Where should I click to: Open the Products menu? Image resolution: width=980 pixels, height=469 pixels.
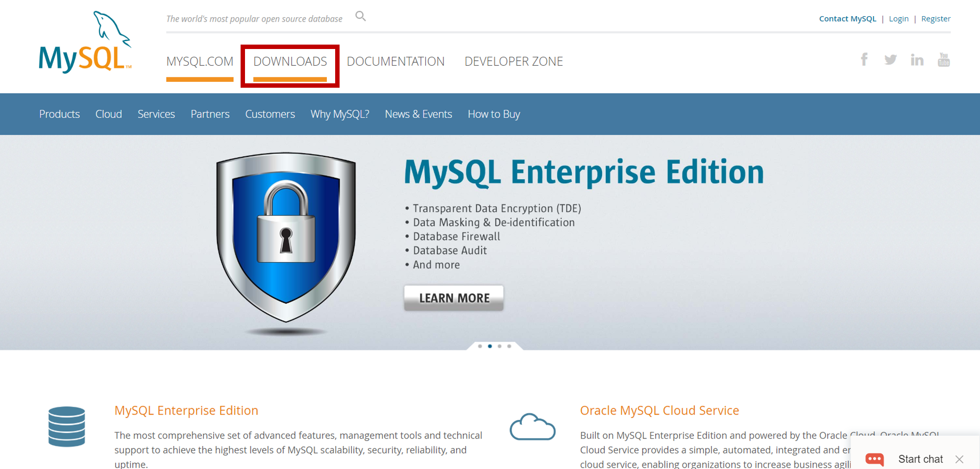point(59,114)
